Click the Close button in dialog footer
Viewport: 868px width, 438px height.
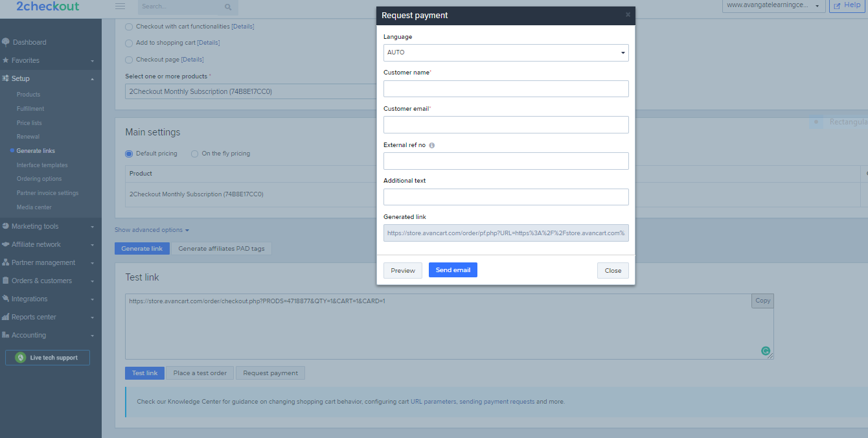(613, 271)
